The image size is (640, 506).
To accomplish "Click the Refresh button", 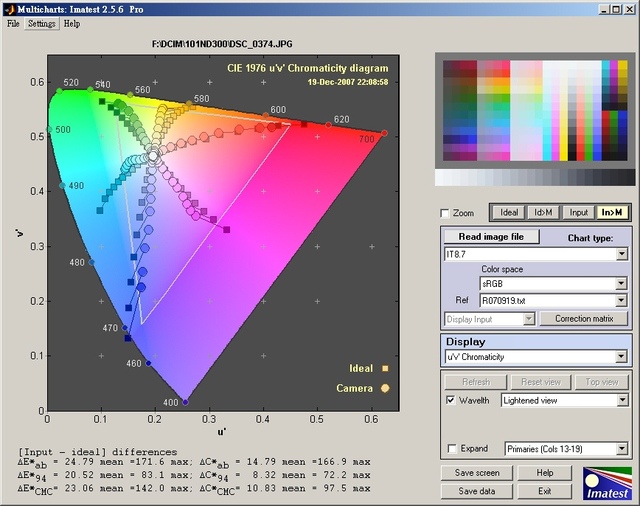I will pyautogui.click(x=476, y=382).
